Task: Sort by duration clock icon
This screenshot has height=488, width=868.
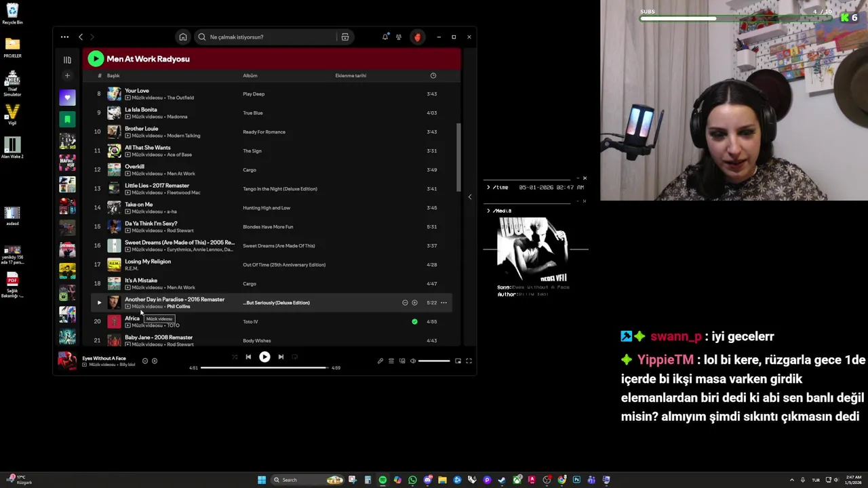Action: coord(433,76)
